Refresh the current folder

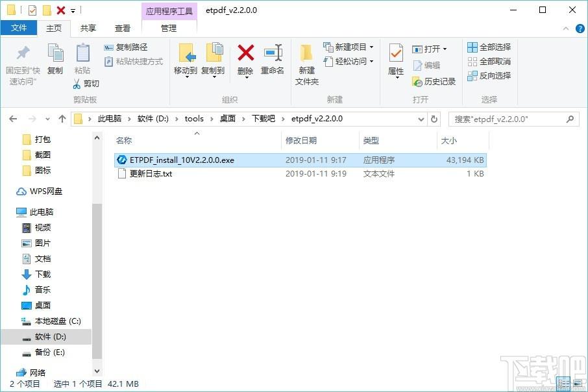point(434,119)
